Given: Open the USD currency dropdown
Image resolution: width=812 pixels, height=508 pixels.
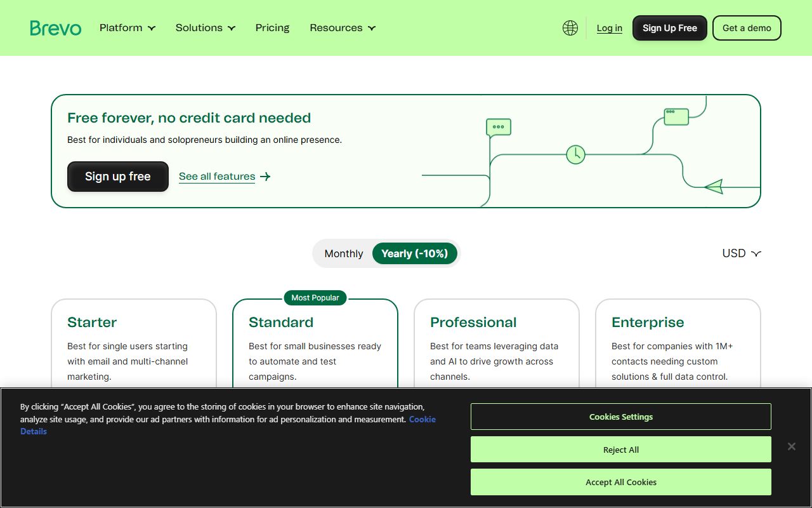Looking at the screenshot, I should tap(742, 253).
